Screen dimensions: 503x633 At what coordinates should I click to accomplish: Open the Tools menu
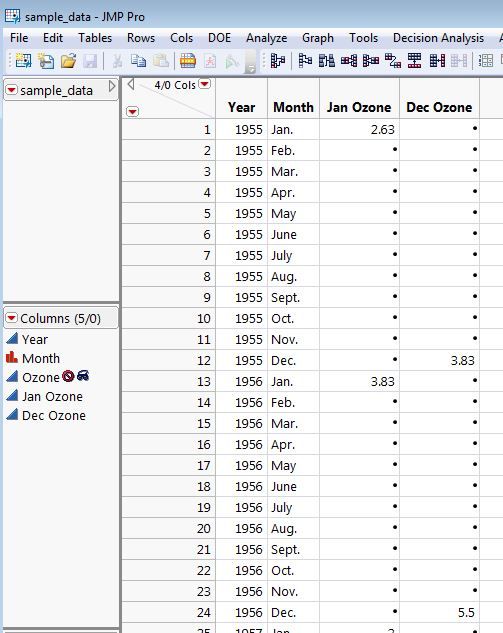pyautogui.click(x=363, y=38)
